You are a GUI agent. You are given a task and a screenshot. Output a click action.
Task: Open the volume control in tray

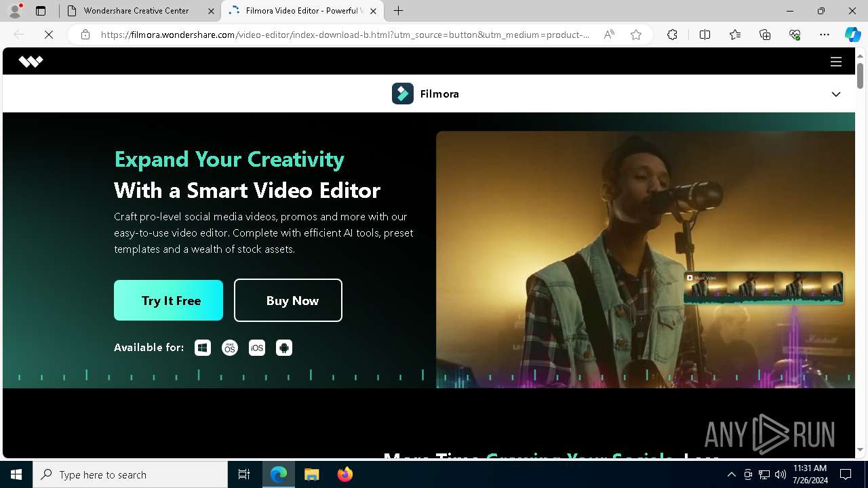[x=780, y=474]
